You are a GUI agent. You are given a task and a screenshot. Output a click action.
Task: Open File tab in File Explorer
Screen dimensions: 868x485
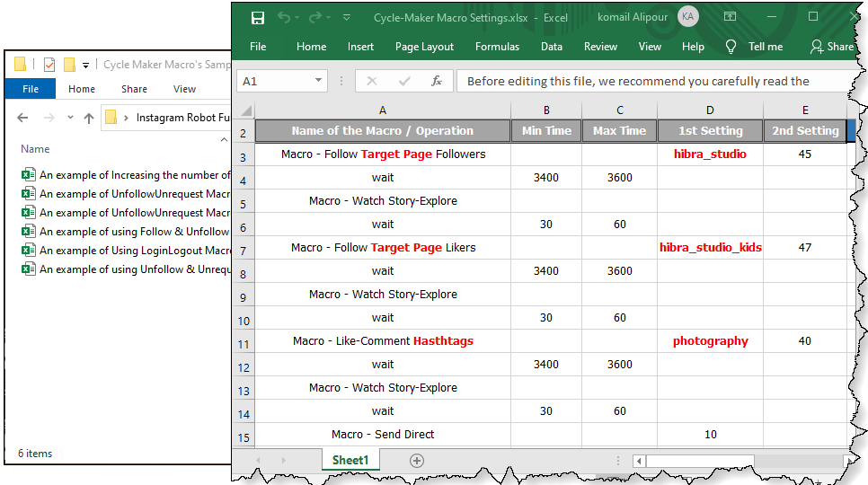[x=31, y=89]
